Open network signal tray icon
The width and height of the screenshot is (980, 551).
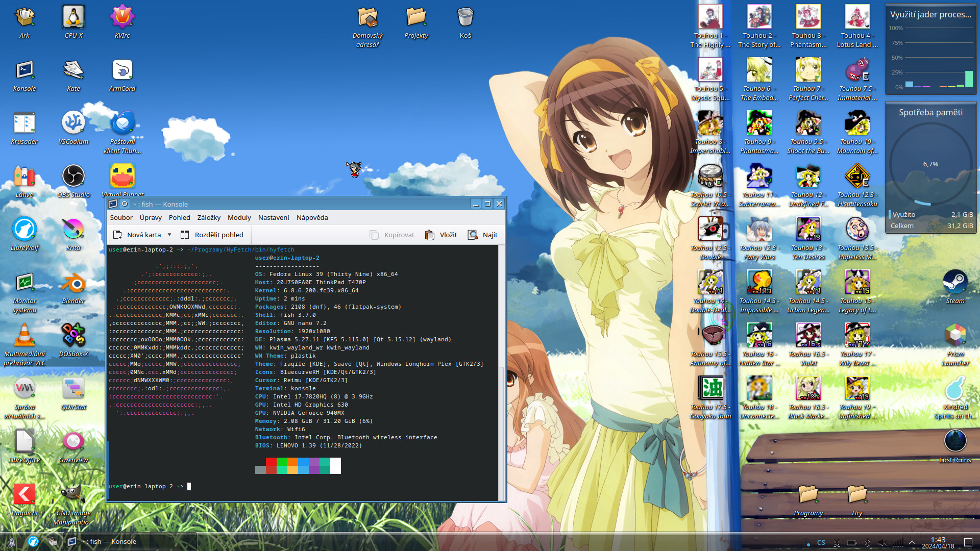tap(898, 542)
